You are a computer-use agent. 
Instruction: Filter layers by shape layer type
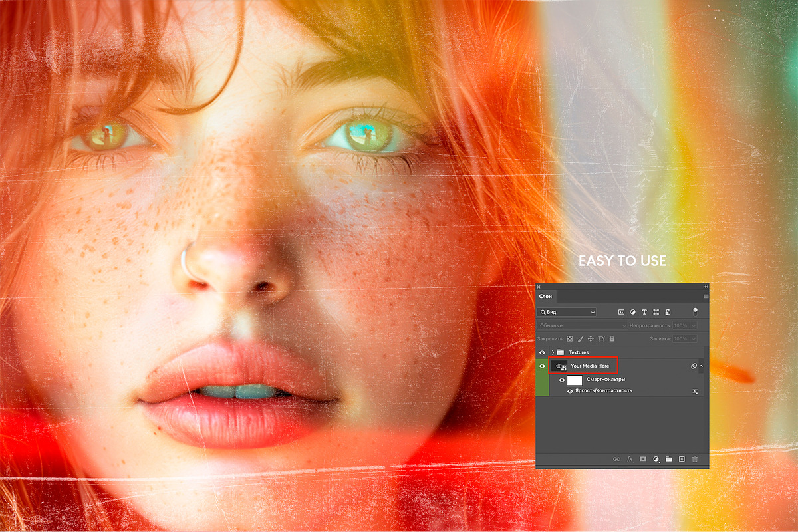pos(656,312)
